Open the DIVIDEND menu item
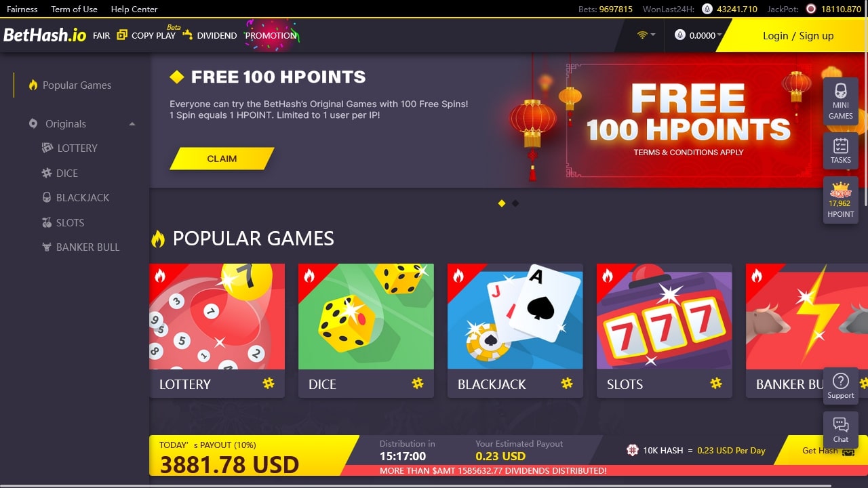 click(x=210, y=35)
